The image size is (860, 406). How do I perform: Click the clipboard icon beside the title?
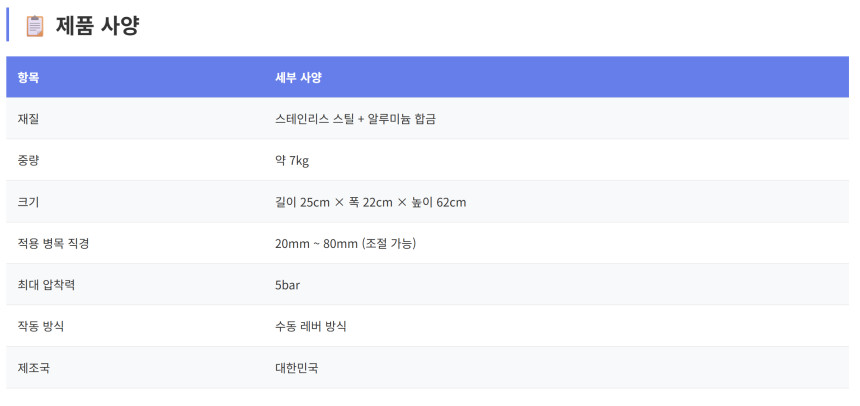click(x=35, y=26)
